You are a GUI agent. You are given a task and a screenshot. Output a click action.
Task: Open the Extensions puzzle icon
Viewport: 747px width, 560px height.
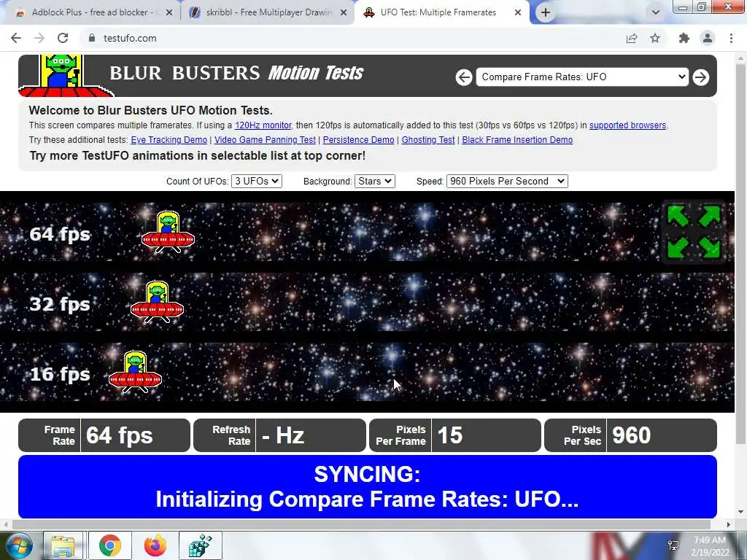(x=684, y=38)
